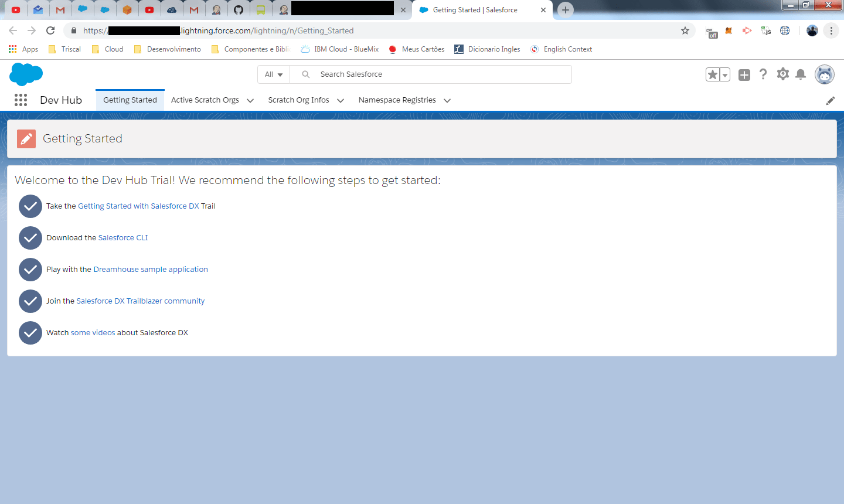The height and width of the screenshot is (504, 844).
Task: Switch to the dark cloud icon tab
Action: [x=172, y=9]
